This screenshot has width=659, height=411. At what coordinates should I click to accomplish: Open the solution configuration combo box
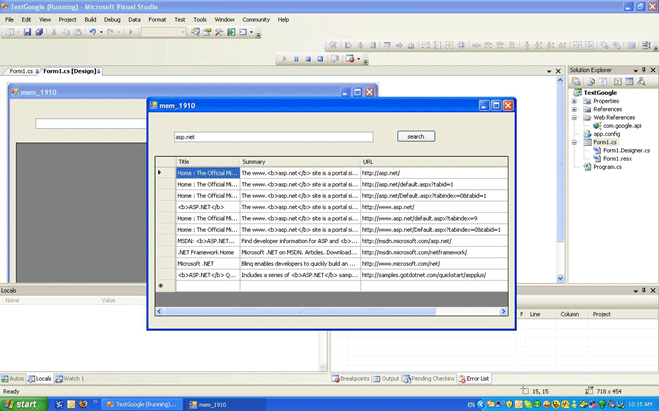[163, 32]
